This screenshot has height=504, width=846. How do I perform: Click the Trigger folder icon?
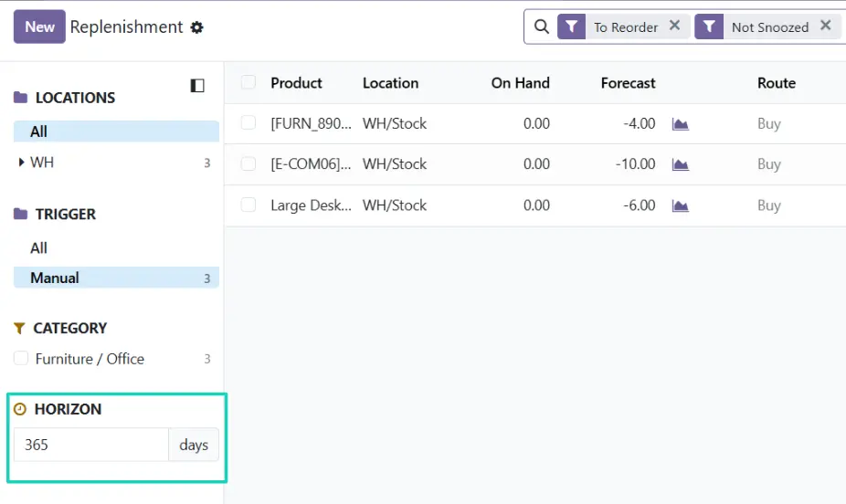tap(20, 214)
